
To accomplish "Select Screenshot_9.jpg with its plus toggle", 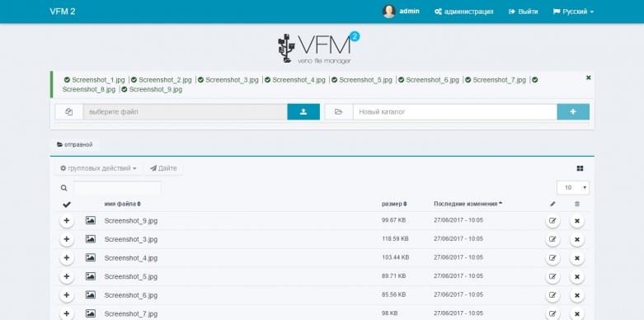I will point(67,220).
